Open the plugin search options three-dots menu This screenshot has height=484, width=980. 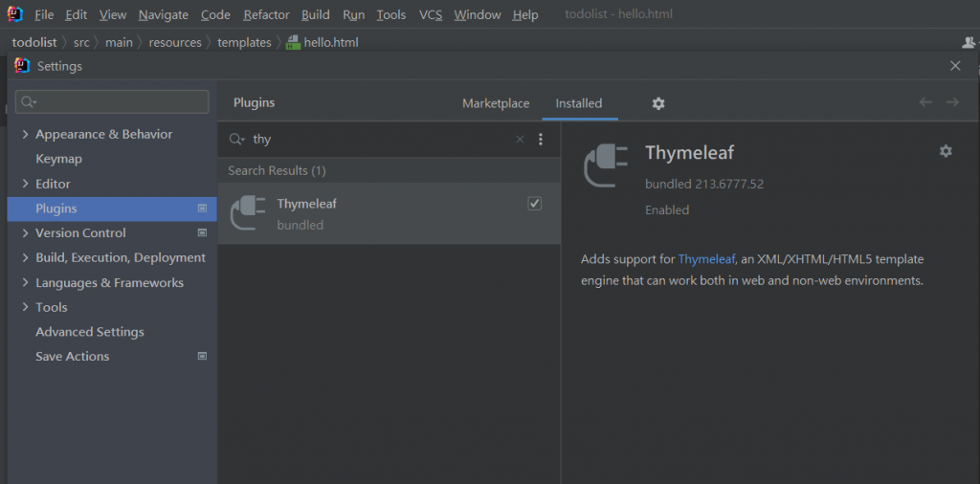click(541, 140)
